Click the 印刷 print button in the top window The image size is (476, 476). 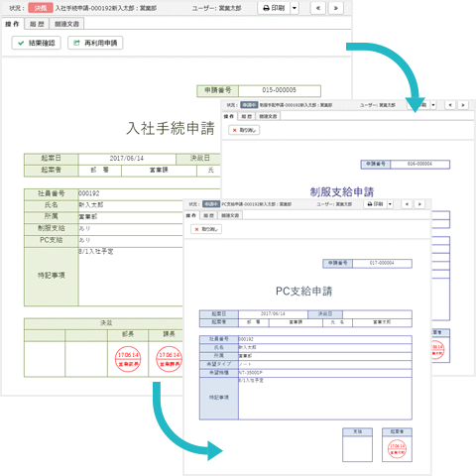coord(274,8)
